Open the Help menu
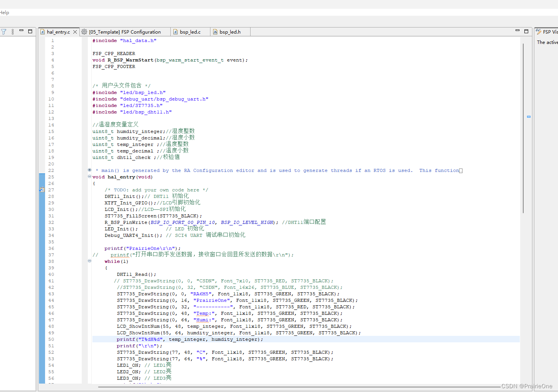This screenshot has height=392, width=558. (x=5, y=13)
